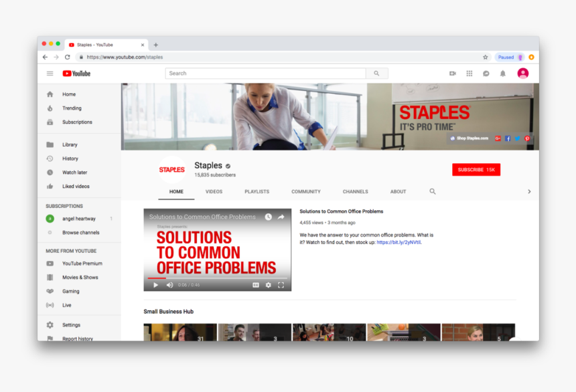
Task: Open the playlist thumbnail with 10 videos
Action: [x=329, y=332]
